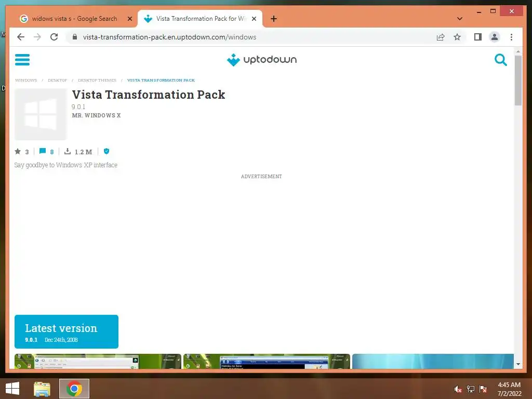This screenshot has width=532, height=399.
Task: Open the comments bubble icon
Action: [x=43, y=151]
